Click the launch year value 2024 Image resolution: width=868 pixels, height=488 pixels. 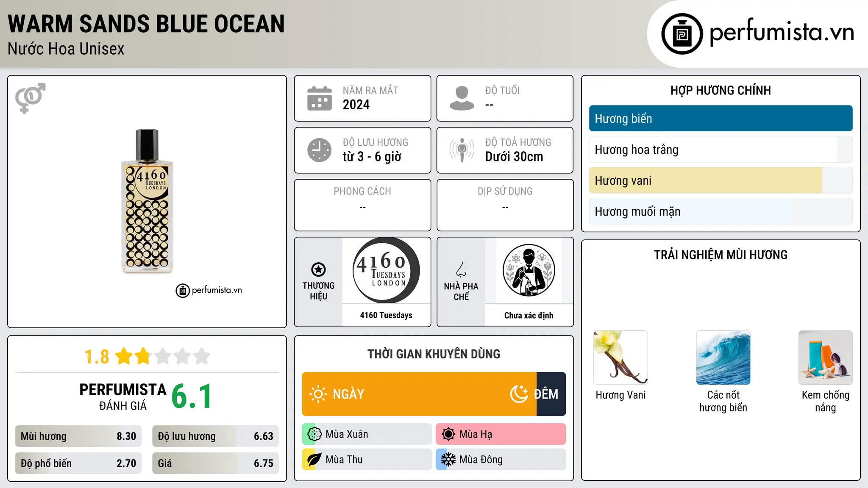coord(356,105)
